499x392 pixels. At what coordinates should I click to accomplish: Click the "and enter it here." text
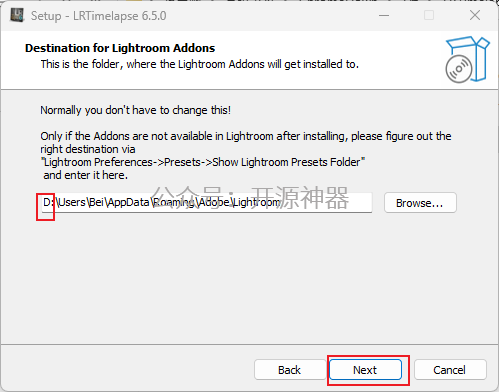[85, 175]
